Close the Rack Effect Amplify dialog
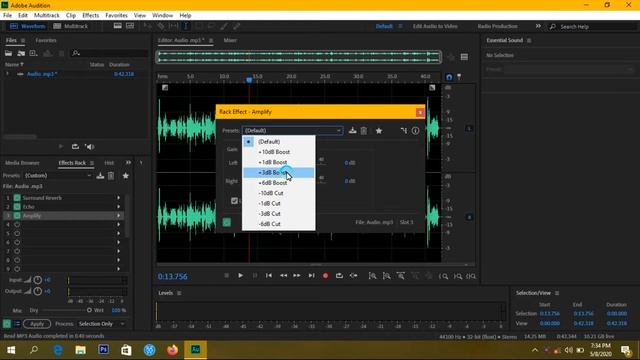Image resolution: width=640 pixels, height=360 pixels. [420, 112]
